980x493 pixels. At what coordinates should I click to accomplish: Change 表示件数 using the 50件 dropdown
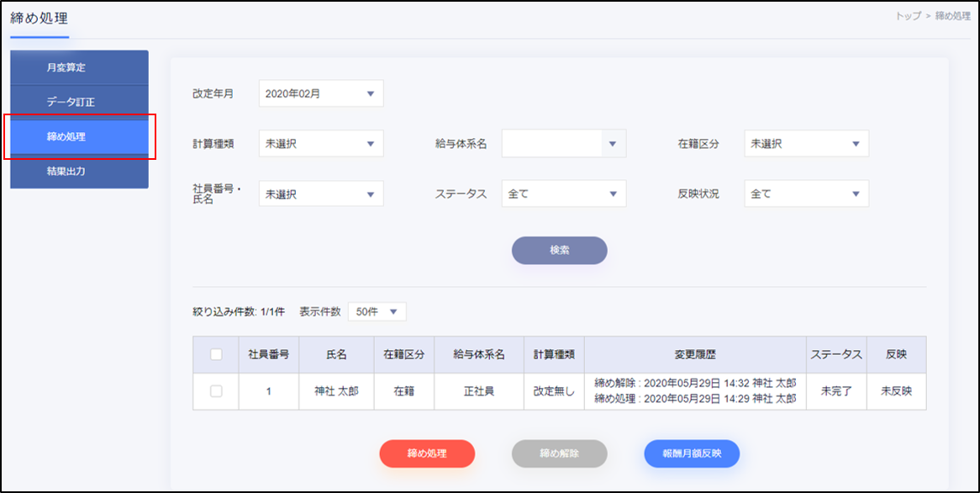point(377,312)
